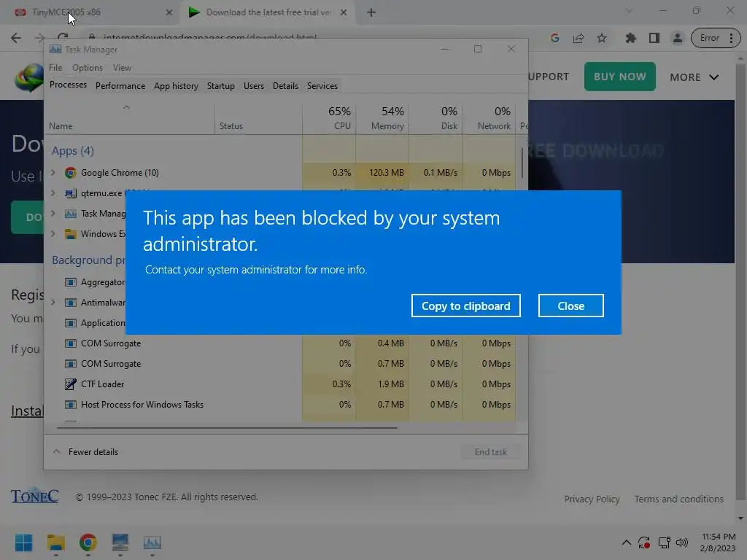The image size is (747, 560).
Task: Select first COM Surrogate row with 0.4 MB
Action: coord(281,343)
